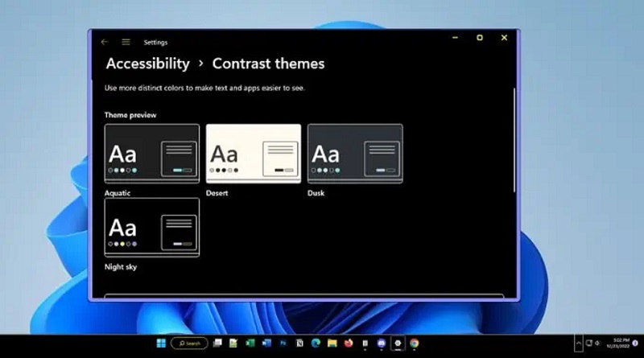Open File Explorer from the taskbar

point(332,344)
